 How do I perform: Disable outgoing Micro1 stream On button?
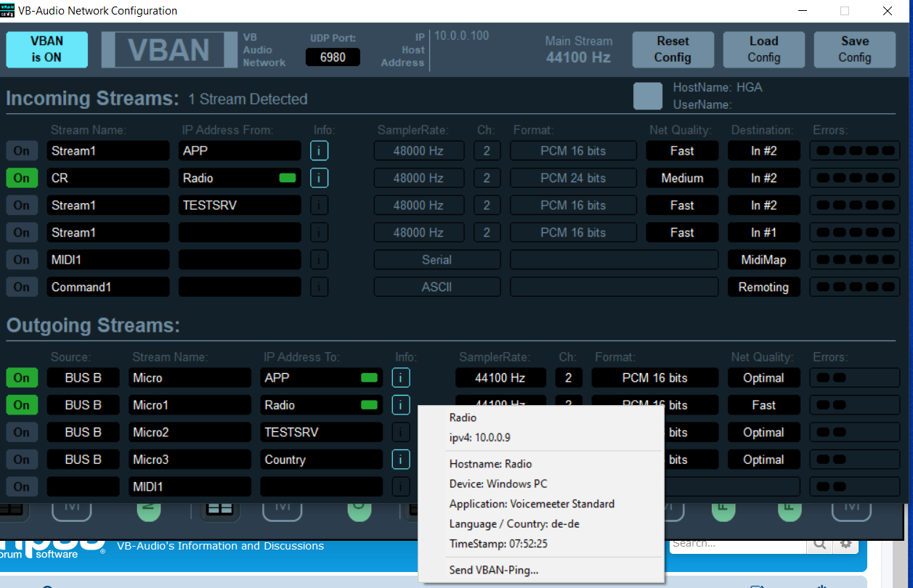[x=22, y=405]
